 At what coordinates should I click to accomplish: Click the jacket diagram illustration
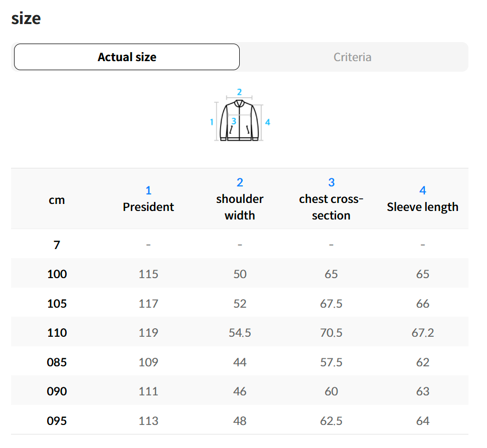pos(240,121)
